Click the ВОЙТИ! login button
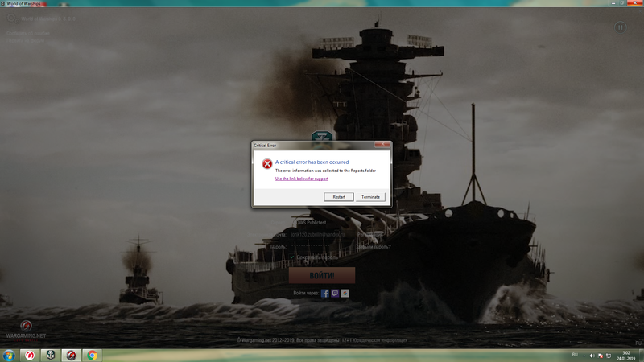 [321, 276]
